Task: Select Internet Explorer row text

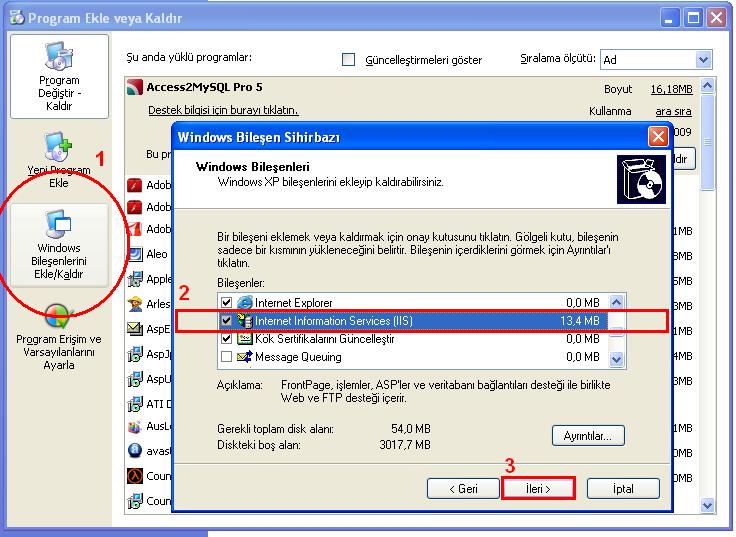Action: click(293, 303)
